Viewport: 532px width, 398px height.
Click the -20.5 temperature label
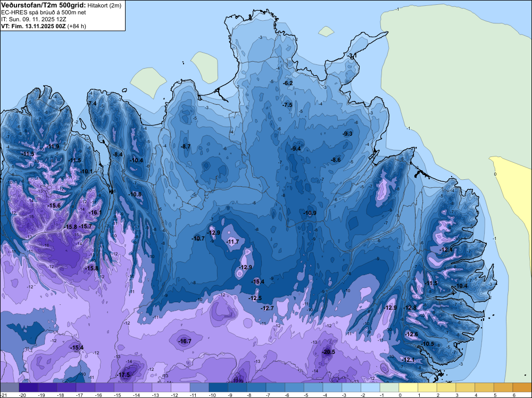328,352
